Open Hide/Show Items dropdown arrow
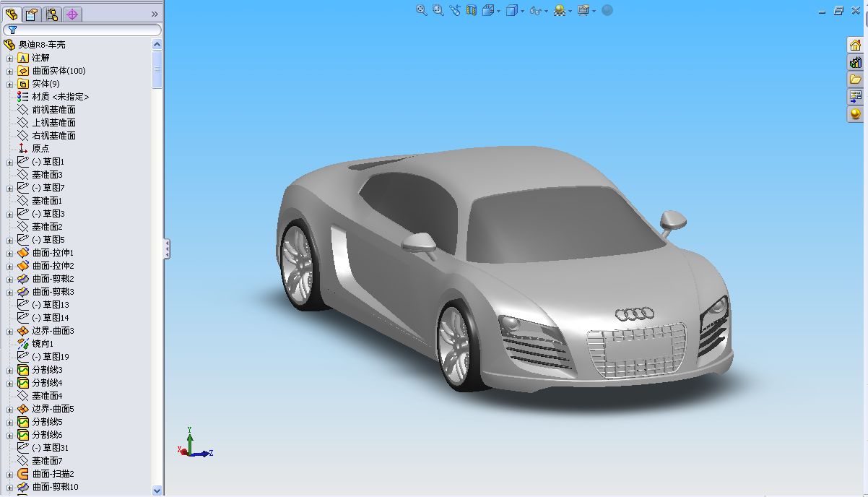 (546, 11)
